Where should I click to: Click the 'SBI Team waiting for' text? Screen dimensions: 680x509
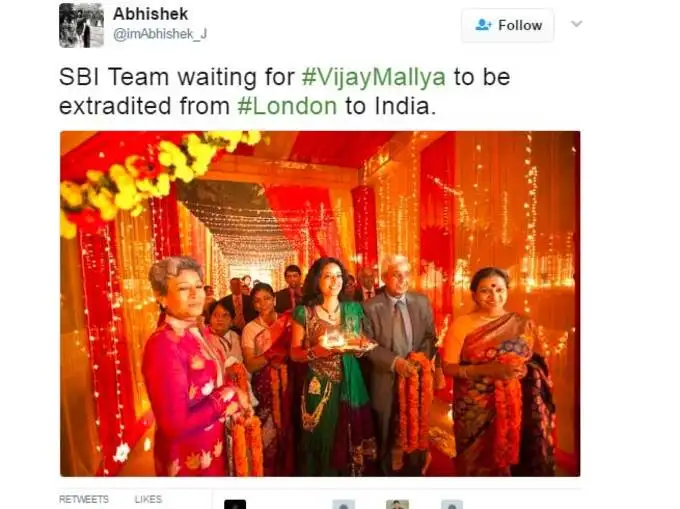[177, 77]
